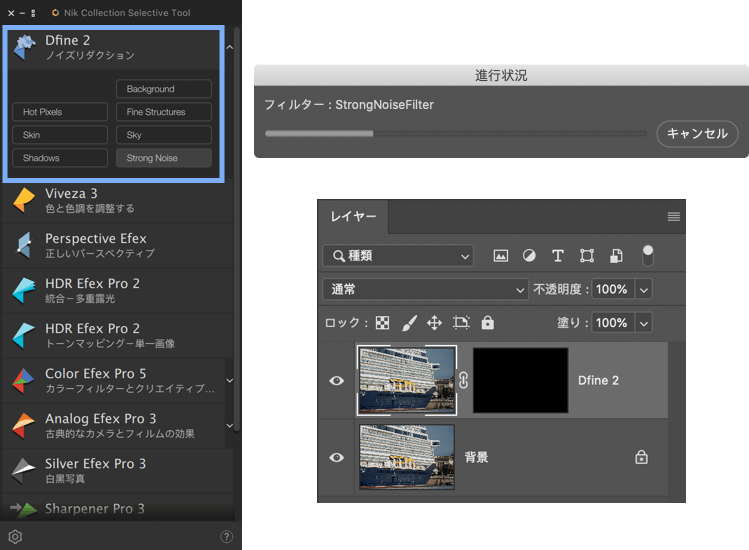Open the help question mark icon
Image resolution: width=749 pixels, height=550 pixels.
point(226,537)
